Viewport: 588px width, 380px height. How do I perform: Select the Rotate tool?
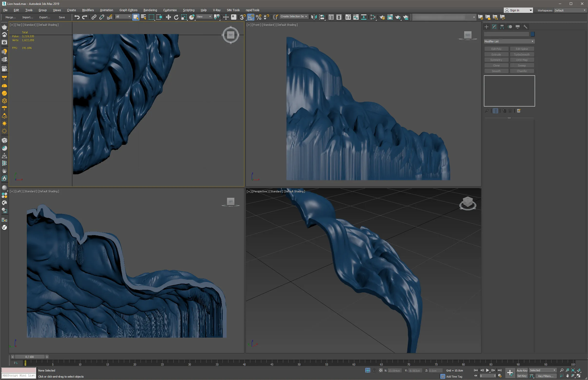tap(176, 17)
